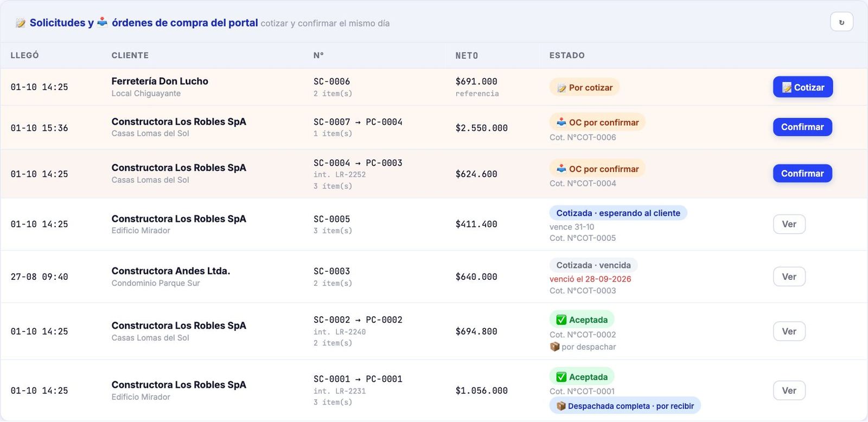Click the memo icon in the Por cotizar badge

pyautogui.click(x=561, y=88)
